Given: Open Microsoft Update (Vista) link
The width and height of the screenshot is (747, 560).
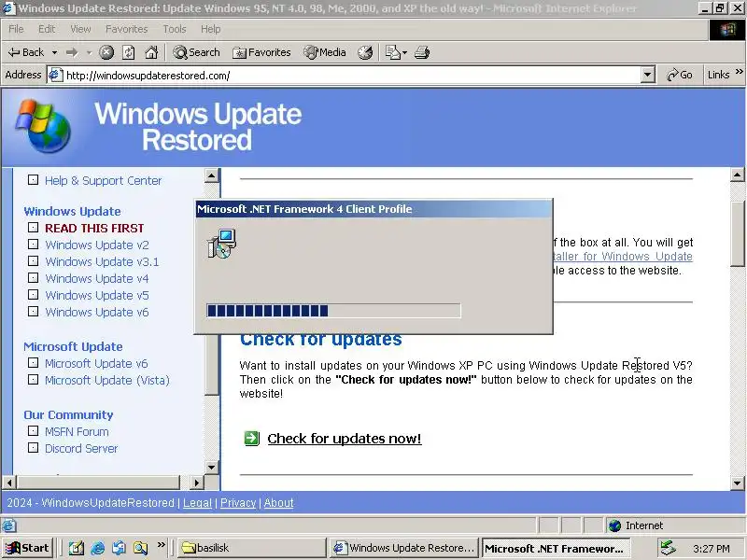Looking at the screenshot, I should pyautogui.click(x=107, y=380).
